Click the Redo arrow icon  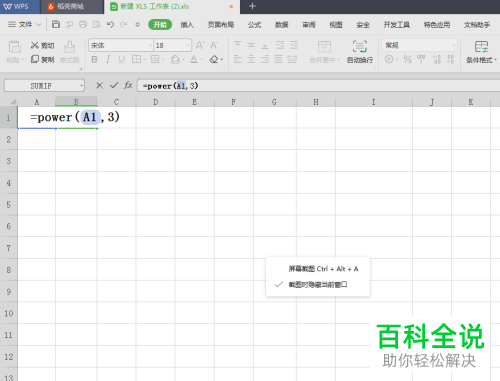[124, 24]
